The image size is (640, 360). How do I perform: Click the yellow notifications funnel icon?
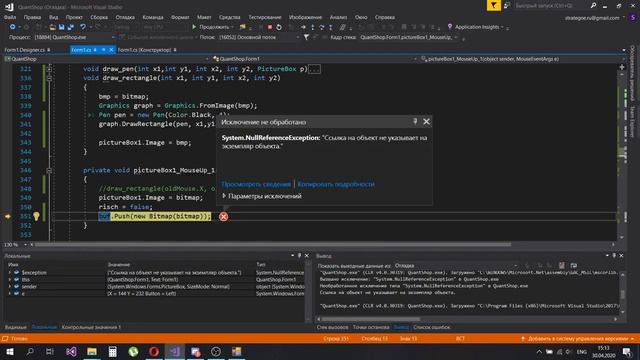coord(493,5)
